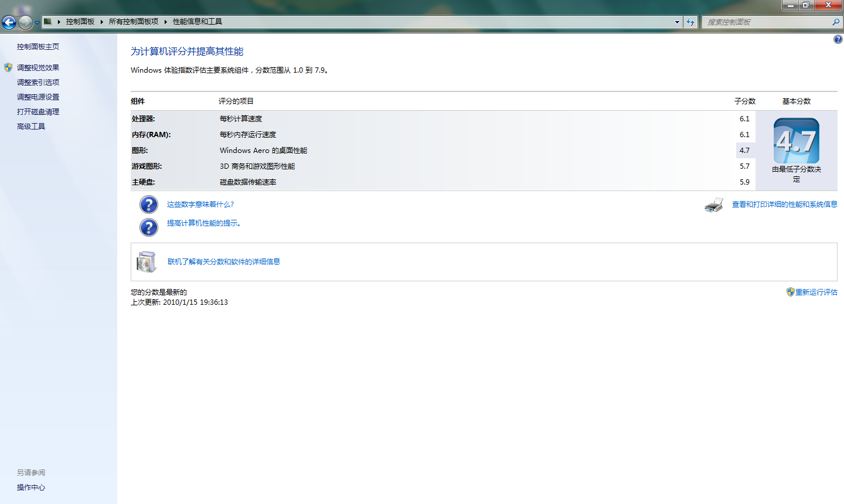
Task: Select the 主硬盘 row label
Action: click(x=144, y=182)
